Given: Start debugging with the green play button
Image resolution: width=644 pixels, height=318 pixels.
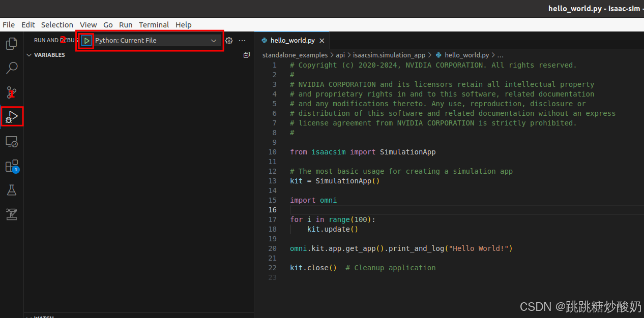Looking at the screenshot, I should [86, 40].
